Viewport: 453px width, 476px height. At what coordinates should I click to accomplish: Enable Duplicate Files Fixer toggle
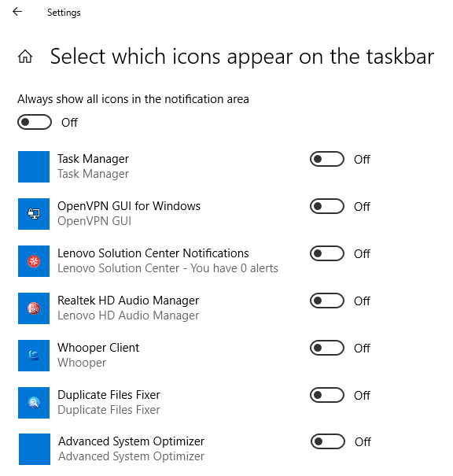327,395
